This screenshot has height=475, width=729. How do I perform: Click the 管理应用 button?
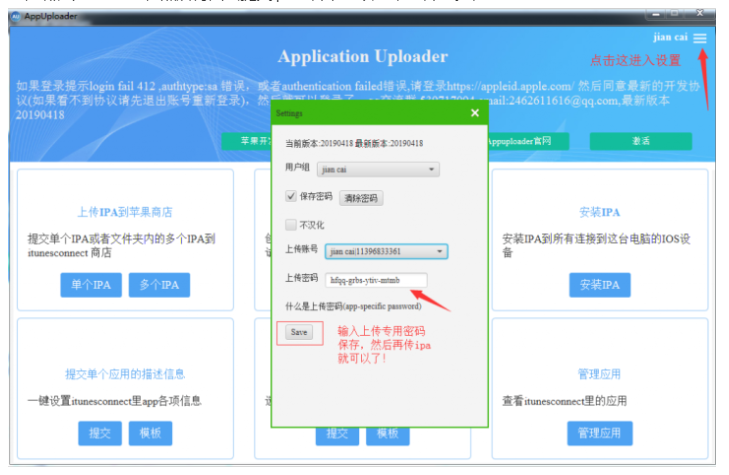(x=600, y=433)
